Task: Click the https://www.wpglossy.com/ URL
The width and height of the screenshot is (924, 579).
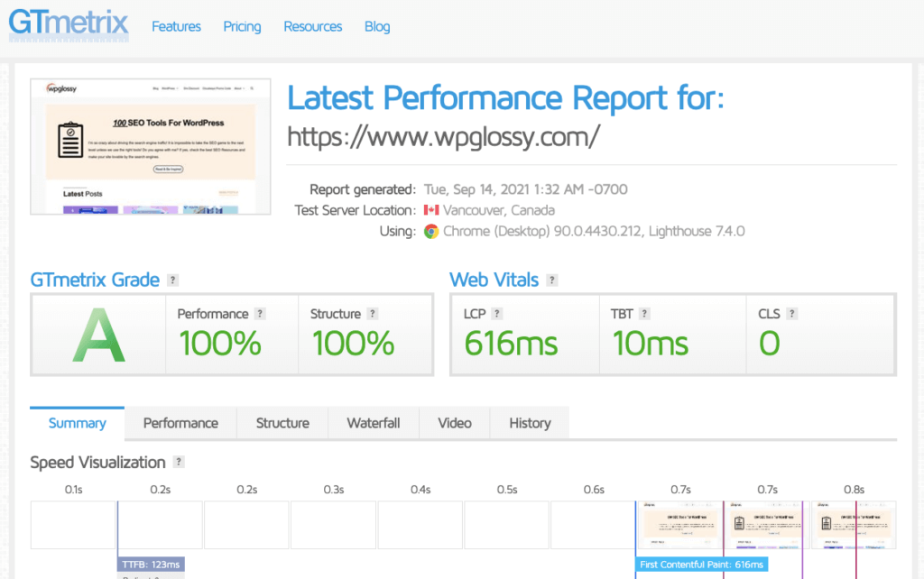Action: click(x=443, y=137)
